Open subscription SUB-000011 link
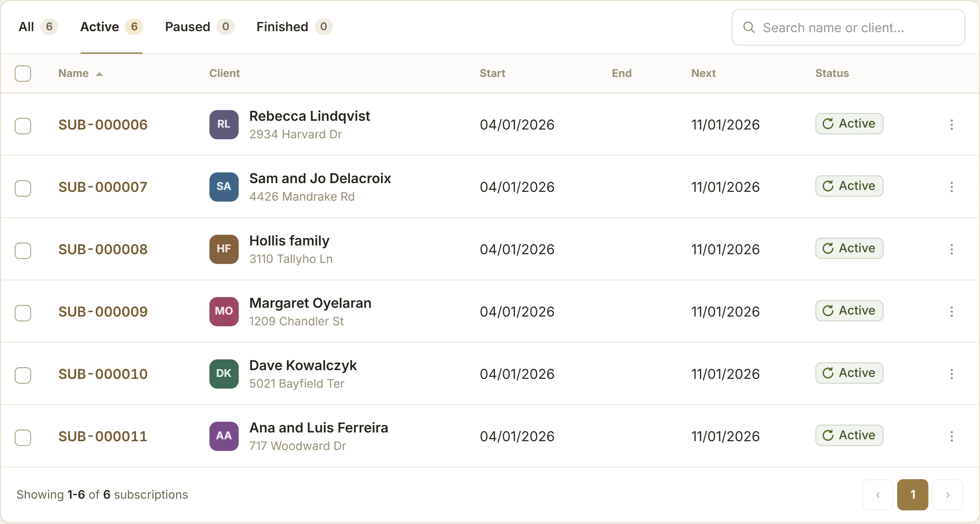 pyautogui.click(x=103, y=437)
